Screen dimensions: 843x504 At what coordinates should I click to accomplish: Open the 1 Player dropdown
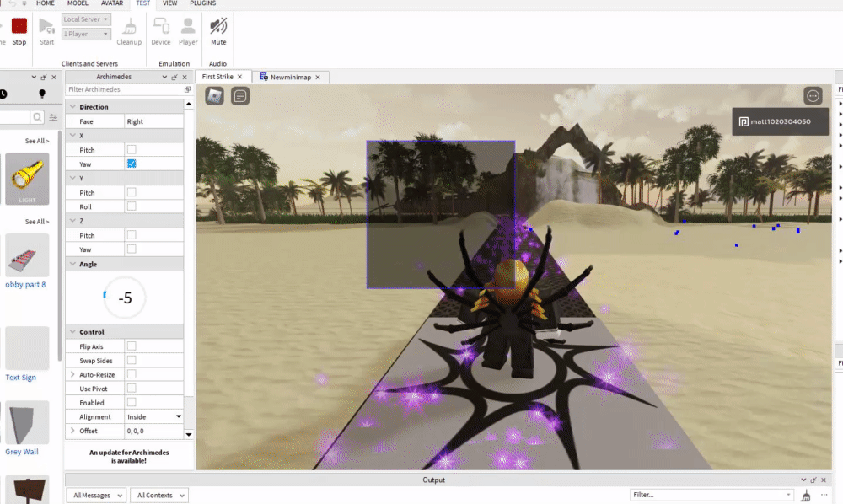[x=86, y=34]
